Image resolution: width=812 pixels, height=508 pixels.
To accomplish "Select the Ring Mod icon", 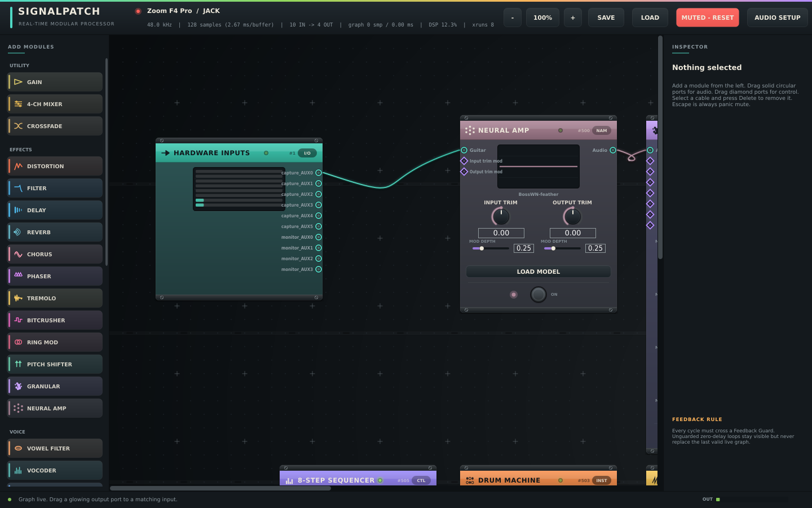I will [18, 342].
